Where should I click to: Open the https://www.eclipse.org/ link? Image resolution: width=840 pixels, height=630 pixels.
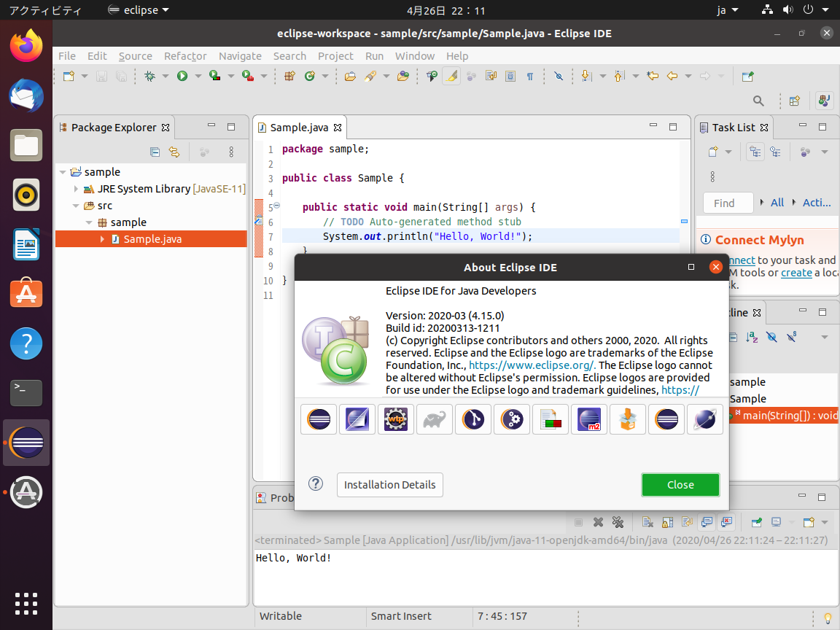pos(532,365)
